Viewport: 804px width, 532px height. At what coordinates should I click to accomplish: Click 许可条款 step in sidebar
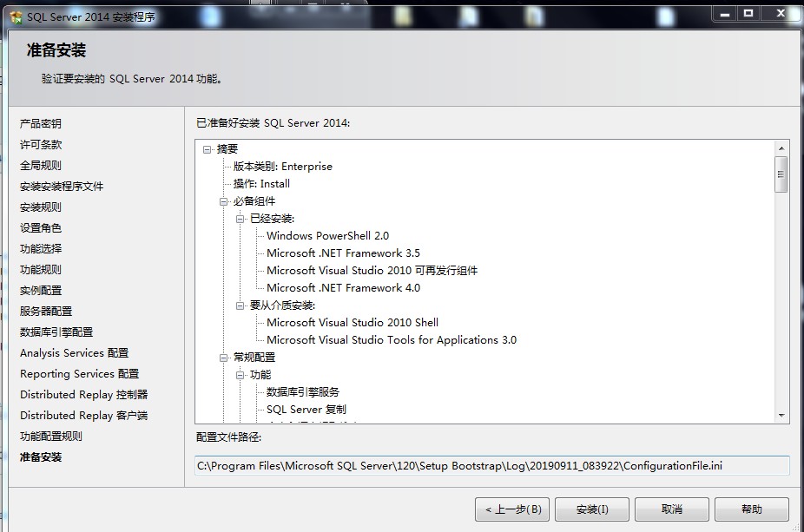pos(41,145)
